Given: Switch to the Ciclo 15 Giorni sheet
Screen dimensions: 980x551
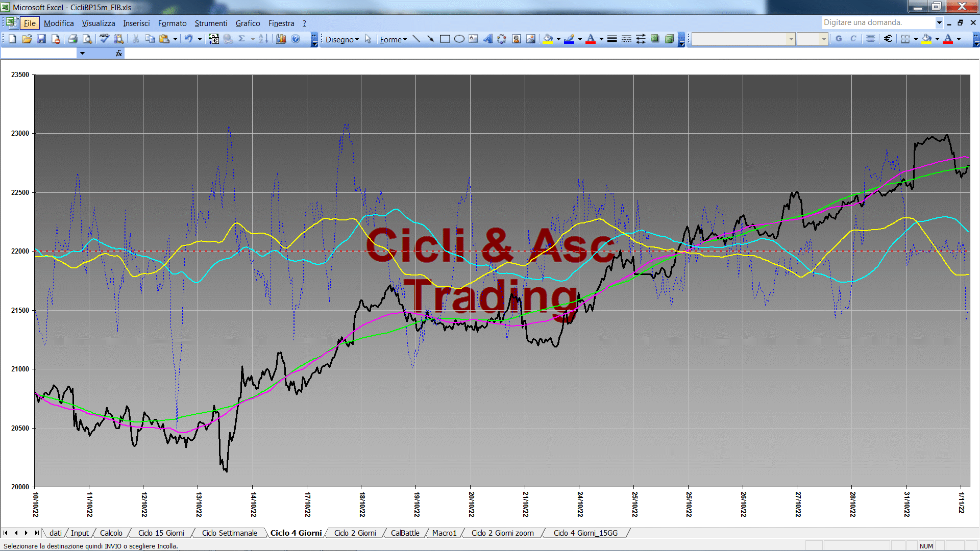Looking at the screenshot, I should pyautogui.click(x=161, y=533).
